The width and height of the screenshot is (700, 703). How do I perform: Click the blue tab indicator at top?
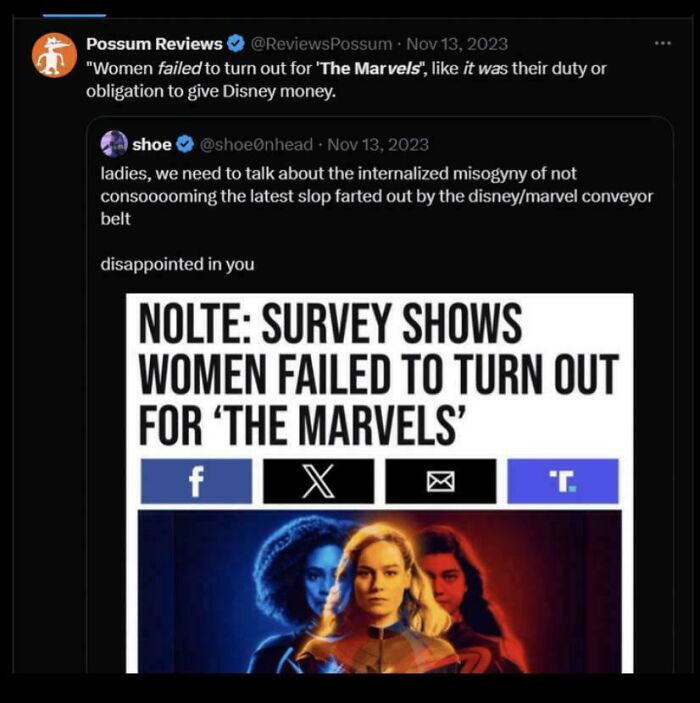pos(74,14)
